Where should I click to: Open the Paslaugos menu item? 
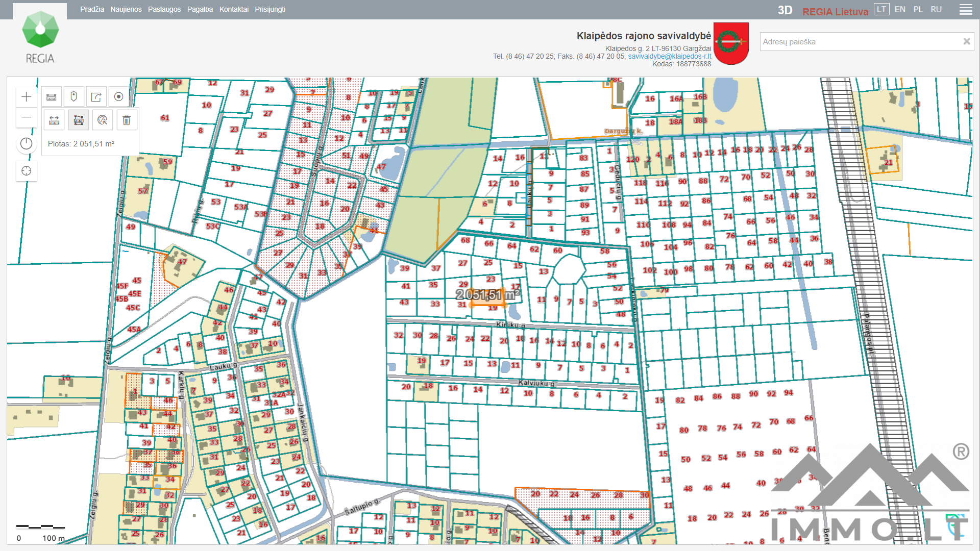164,9
